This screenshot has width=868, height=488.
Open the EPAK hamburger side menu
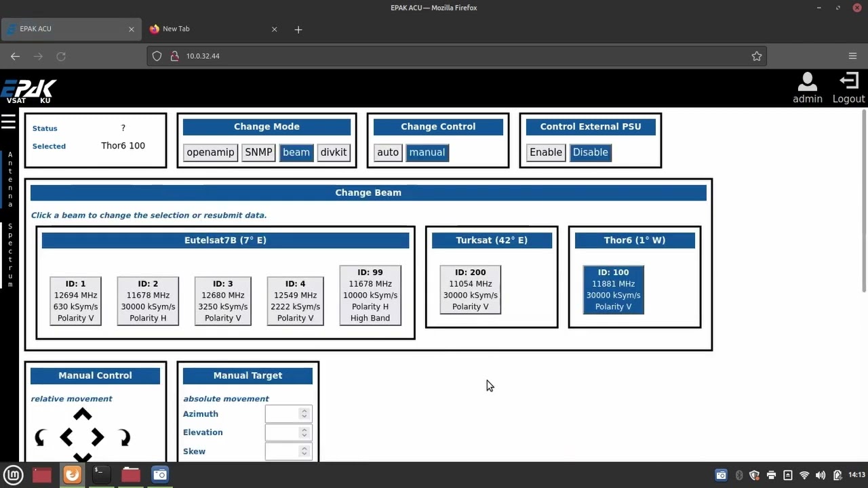pos(8,121)
